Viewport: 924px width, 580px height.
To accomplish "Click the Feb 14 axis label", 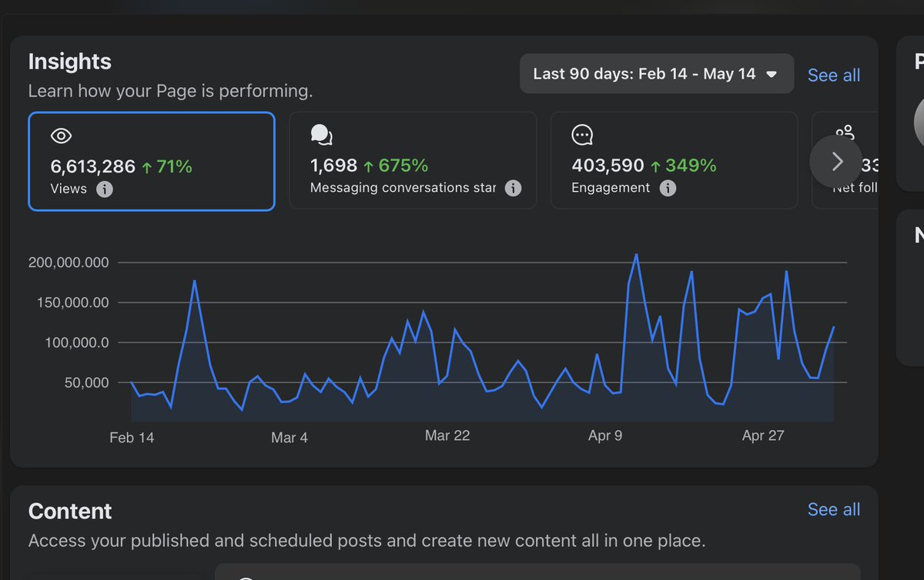I will point(132,438).
